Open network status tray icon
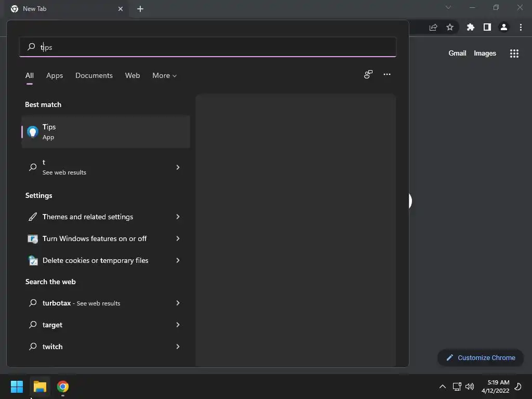 pyautogui.click(x=457, y=387)
